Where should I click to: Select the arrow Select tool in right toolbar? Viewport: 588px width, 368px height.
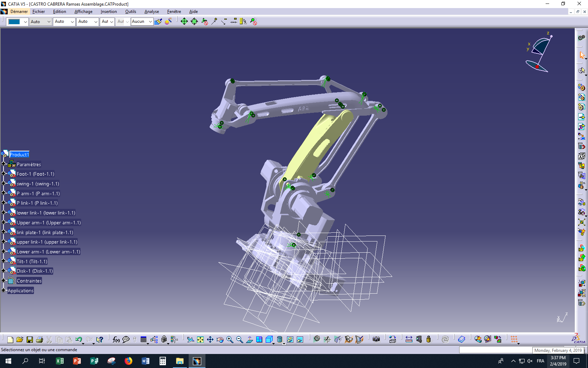[x=582, y=55]
